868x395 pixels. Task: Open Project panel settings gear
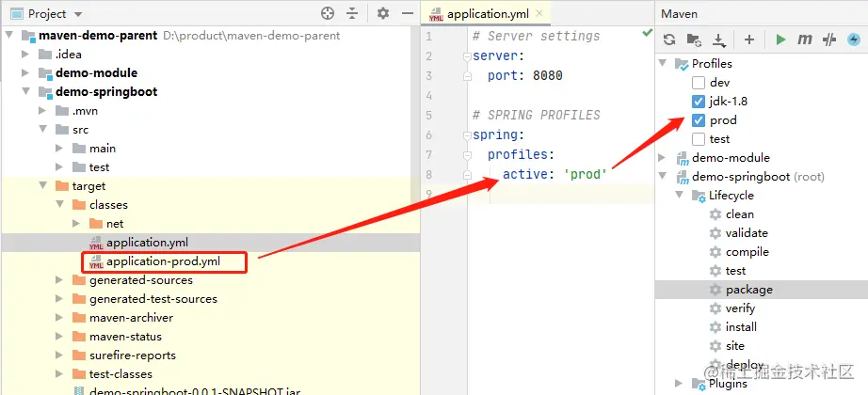coord(383,14)
